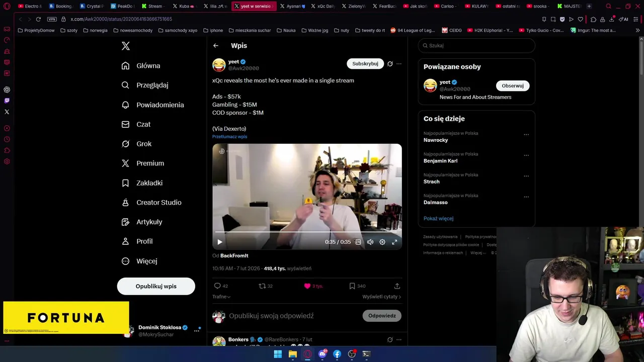Open Grok action icon on yeet's post

coord(390,64)
